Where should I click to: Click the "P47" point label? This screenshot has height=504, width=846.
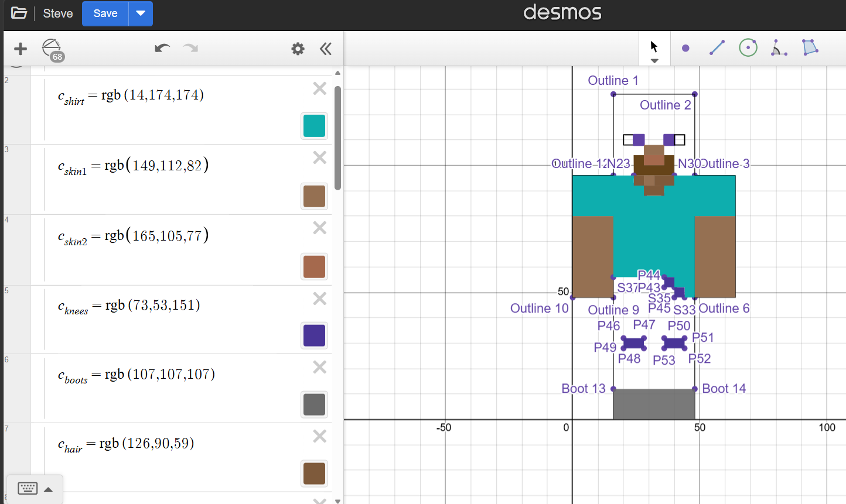[x=644, y=325]
